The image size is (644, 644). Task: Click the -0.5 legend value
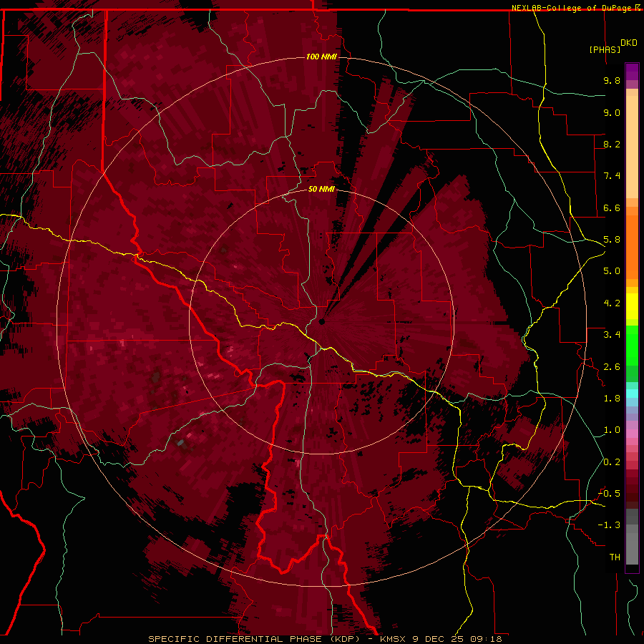tap(609, 494)
